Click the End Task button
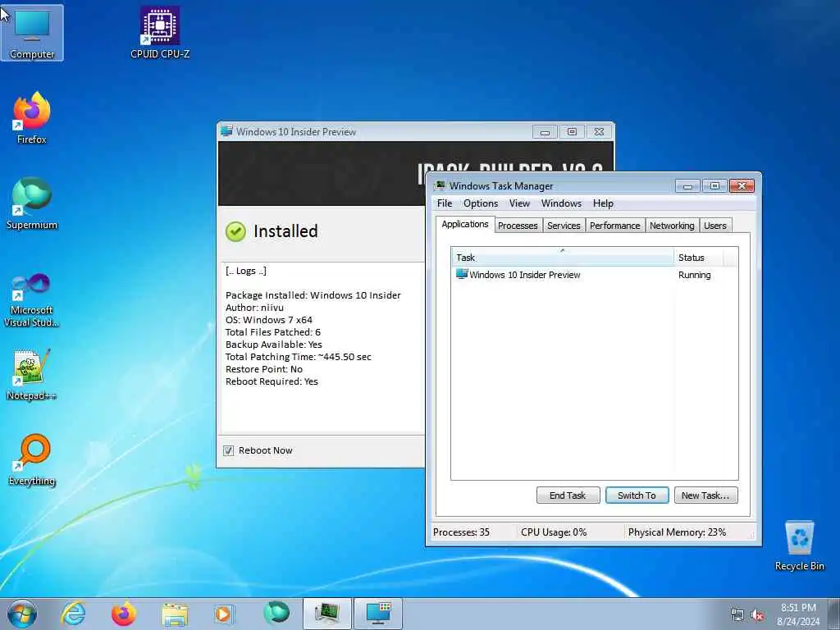The width and height of the screenshot is (840, 630). pyautogui.click(x=568, y=495)
